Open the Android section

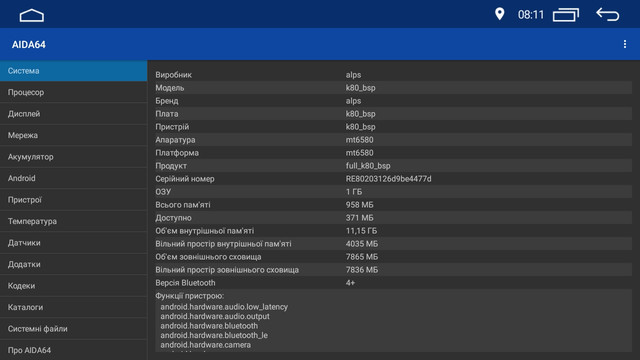tap(73, 178)
